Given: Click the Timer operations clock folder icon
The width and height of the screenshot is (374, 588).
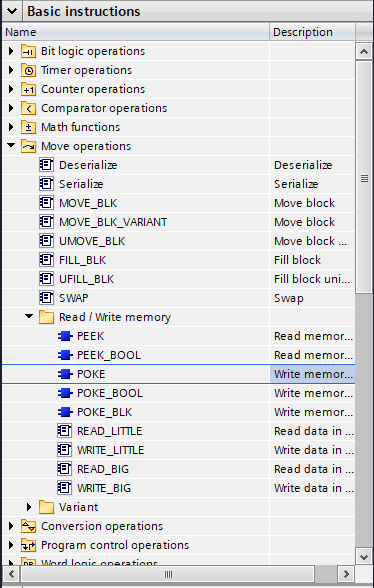Looking at the screenshot, I should coord(29,70).
